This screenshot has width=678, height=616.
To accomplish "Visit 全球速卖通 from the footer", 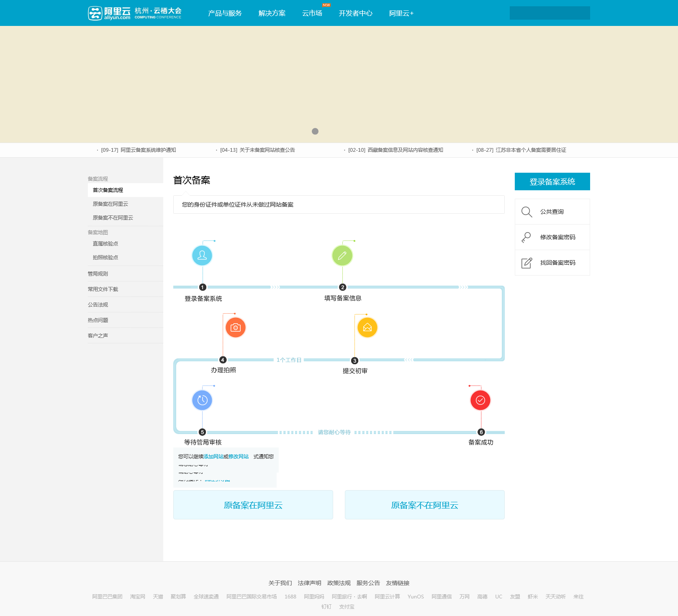I will (x=206, y=597).
